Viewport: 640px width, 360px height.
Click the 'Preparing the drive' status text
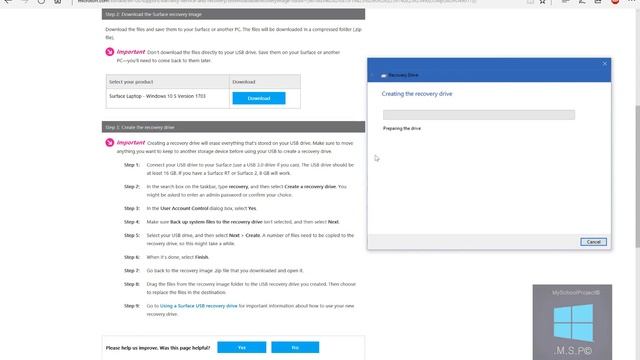(402, 128)
